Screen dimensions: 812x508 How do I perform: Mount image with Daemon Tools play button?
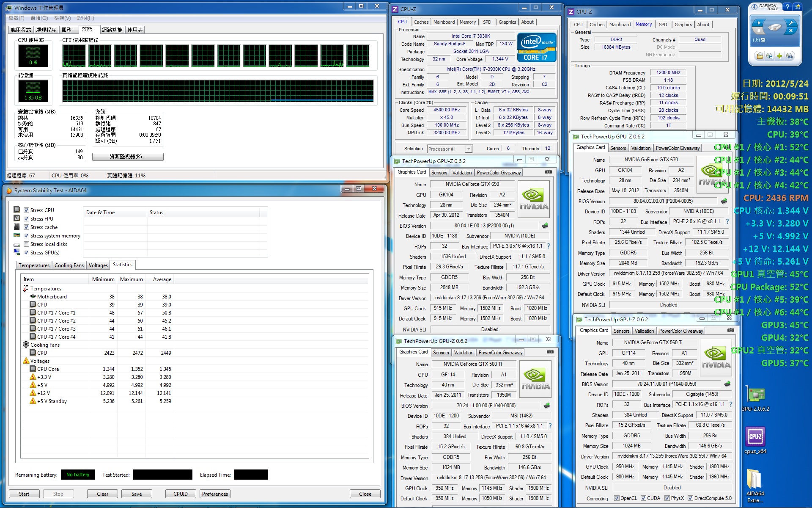pos(759,23)
